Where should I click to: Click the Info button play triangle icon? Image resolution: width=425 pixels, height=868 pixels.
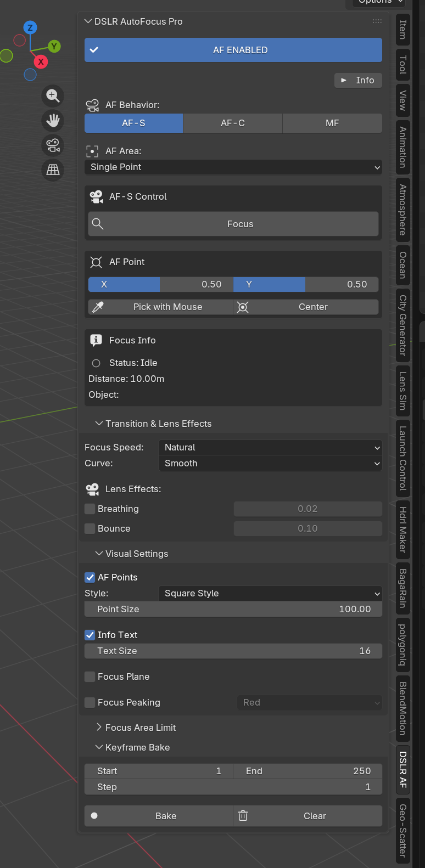coord(344,80)
